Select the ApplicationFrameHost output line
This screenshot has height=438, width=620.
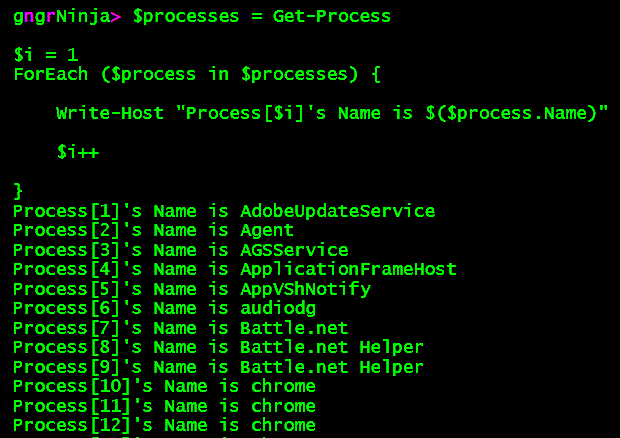coord(234,269)
